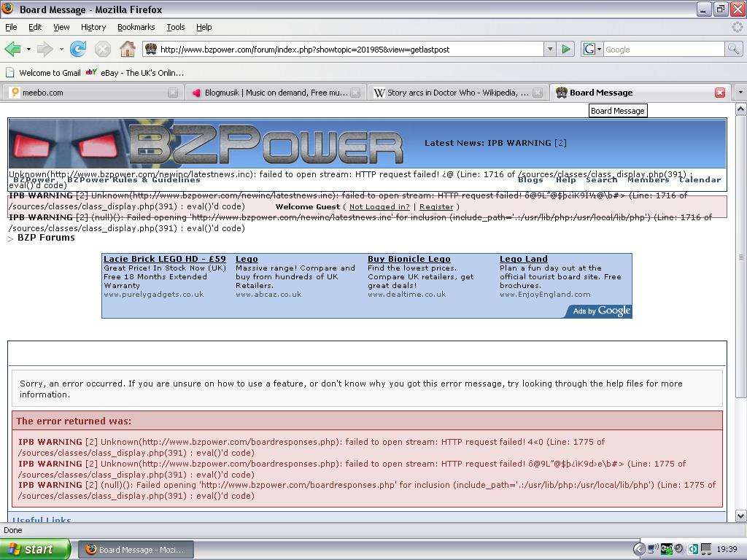This screenshot has height=560, width=747.
Task: Open the History menu
Action: click(93, 27)
